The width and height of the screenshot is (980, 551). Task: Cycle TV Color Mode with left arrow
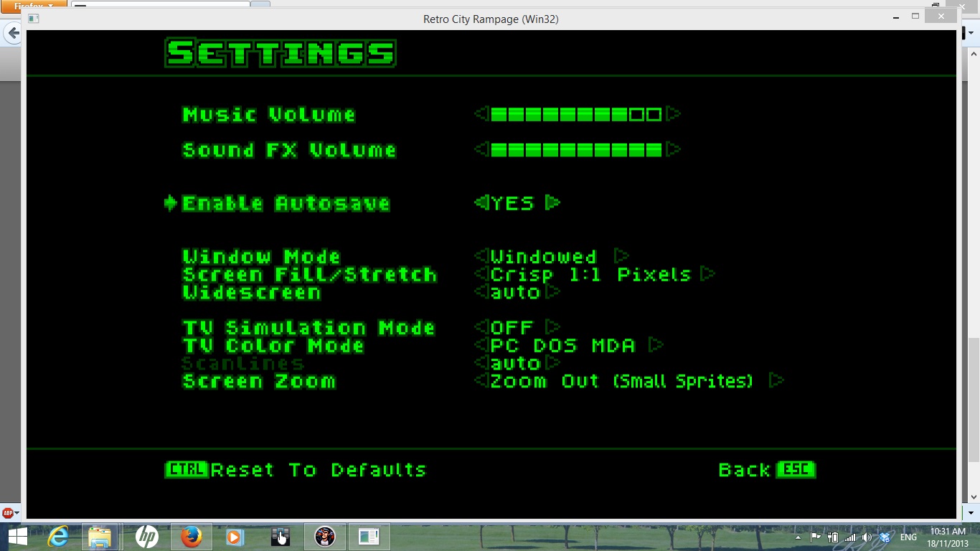pyautogui.click(x=481, y=345)
